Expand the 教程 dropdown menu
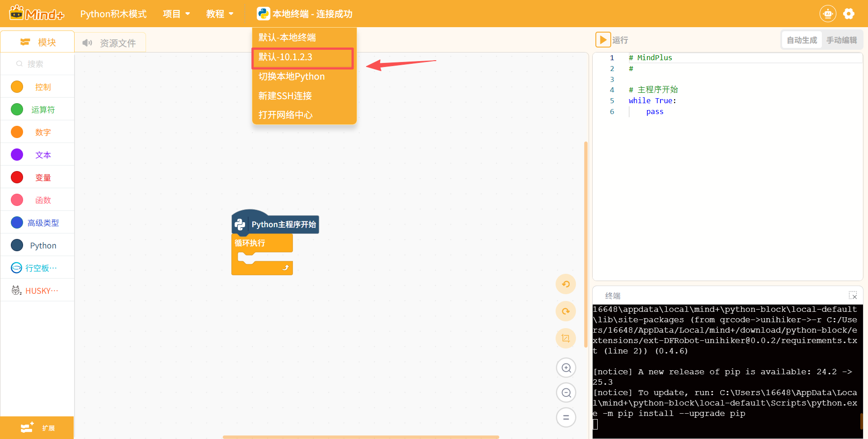Viewport: 868px width, 439px height. pos(220,14)
